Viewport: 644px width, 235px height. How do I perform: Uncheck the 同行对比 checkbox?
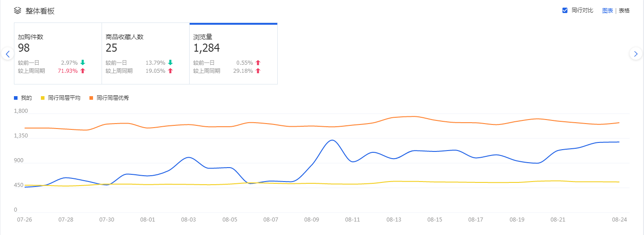point(565,10)
